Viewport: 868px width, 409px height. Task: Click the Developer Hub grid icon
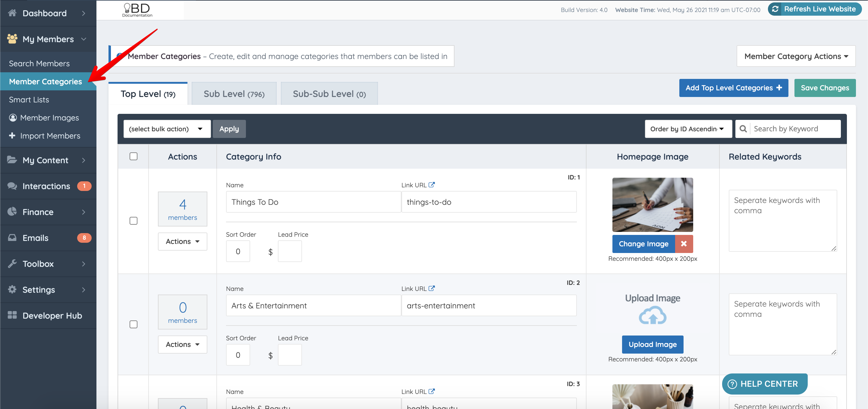tap(12, 315)
